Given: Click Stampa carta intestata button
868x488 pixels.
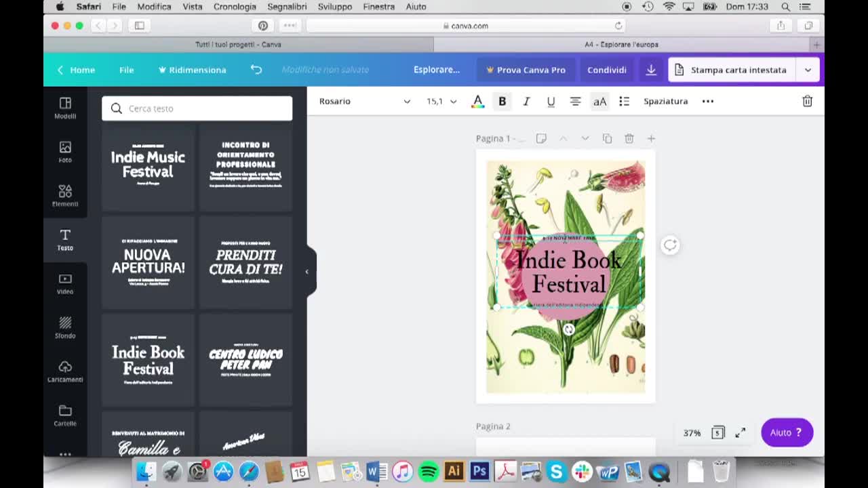Looking at the screenshot, I should [732, 70].
